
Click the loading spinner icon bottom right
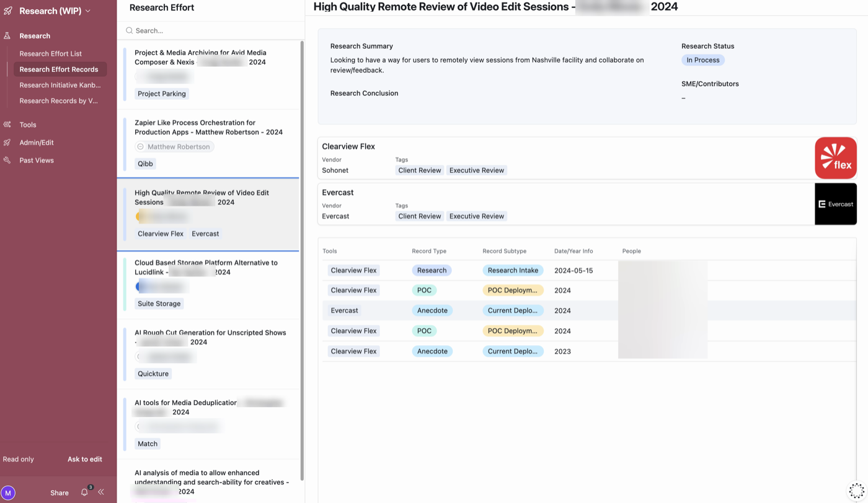[856, 490]
